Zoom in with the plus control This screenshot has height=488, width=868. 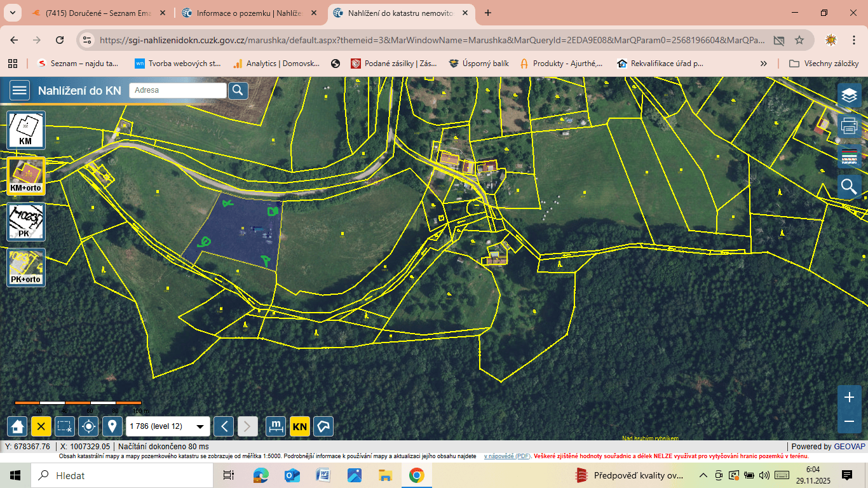[x=849, y=396]
